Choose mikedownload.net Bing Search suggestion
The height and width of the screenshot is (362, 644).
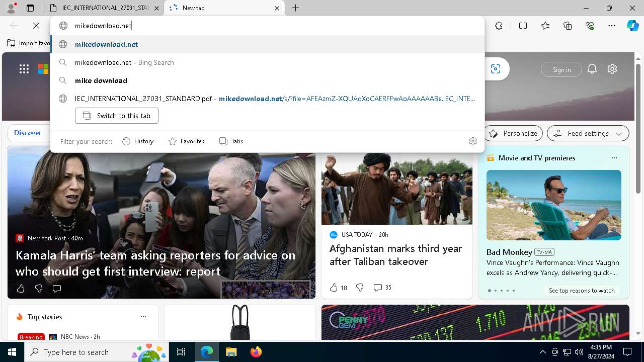pyautogui.click(x=267, y=62)
